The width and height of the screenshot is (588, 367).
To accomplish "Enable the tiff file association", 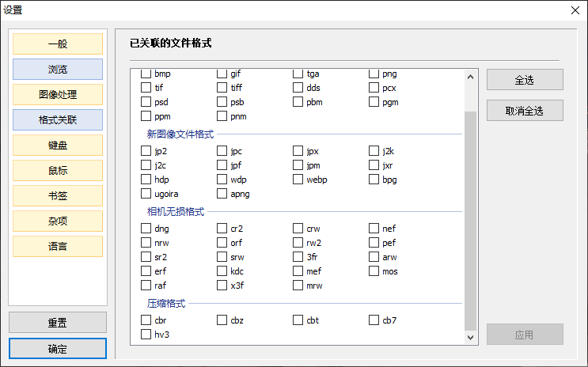I will point(222,88).
